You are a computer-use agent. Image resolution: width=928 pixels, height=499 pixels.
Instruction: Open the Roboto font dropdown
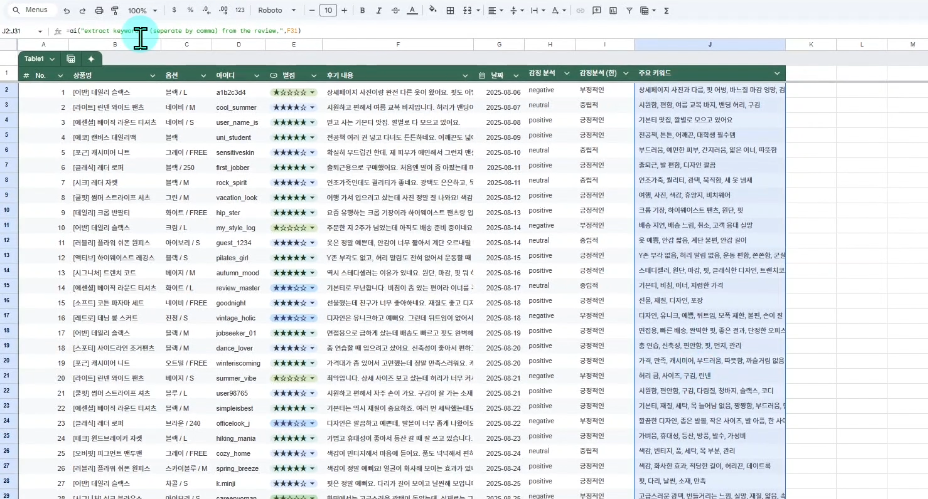point(276,11)
